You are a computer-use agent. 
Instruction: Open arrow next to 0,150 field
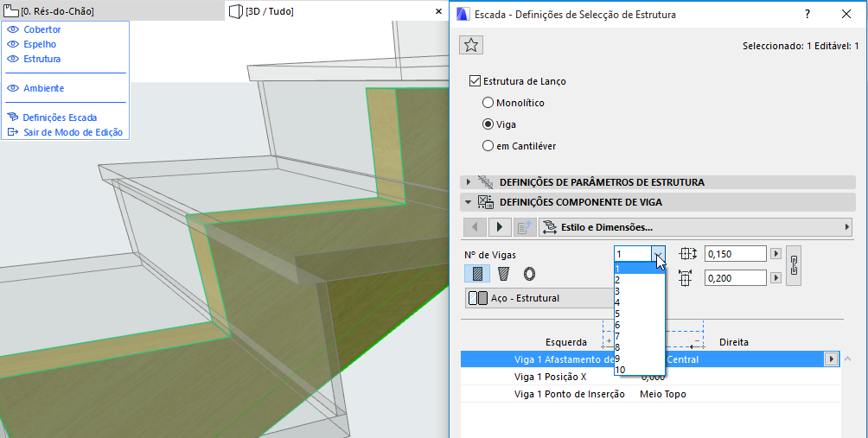[776, 254]
